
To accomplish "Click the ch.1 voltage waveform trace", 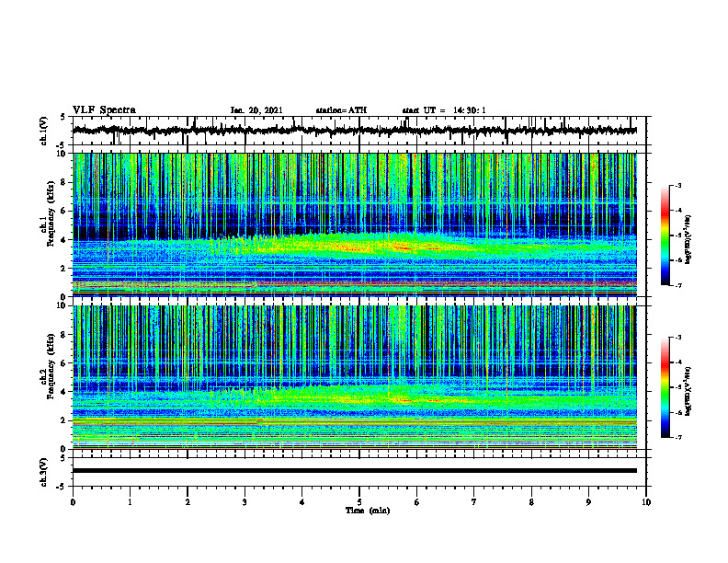I will tap(354, 131).
